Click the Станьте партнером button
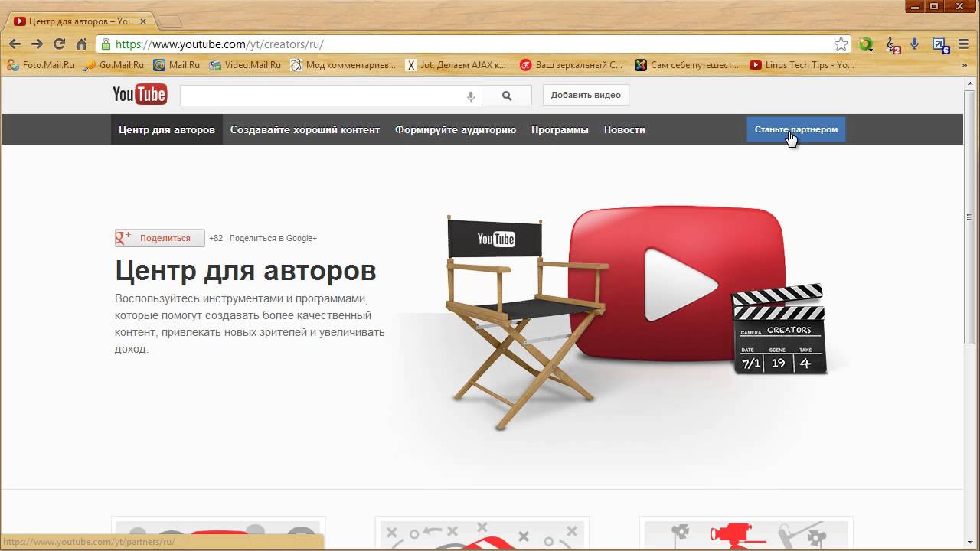Image resolution: width=980 pixels, height=551 pixels. point(795,129)
